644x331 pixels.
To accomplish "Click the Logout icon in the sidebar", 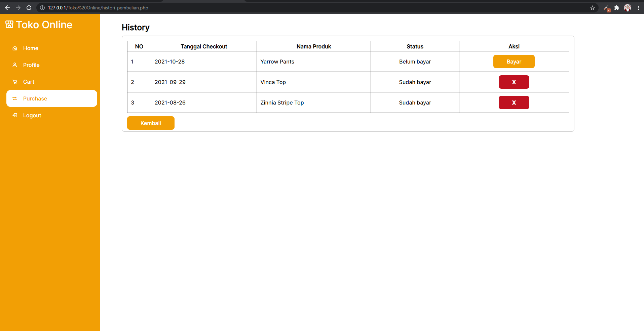I will click(x=15, y=115).
